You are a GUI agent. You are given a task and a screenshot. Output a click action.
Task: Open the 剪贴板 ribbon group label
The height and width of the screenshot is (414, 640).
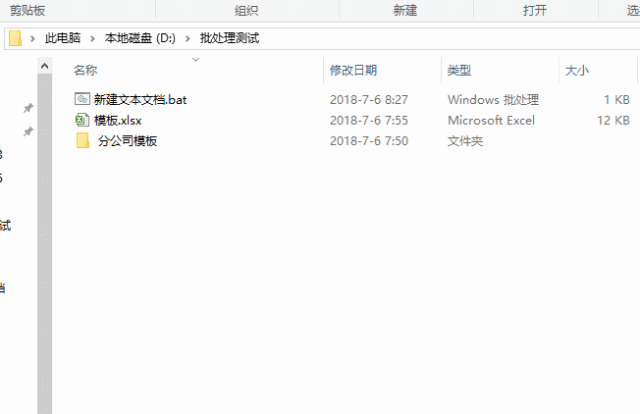pyautogui.click(x=27, y=10)
